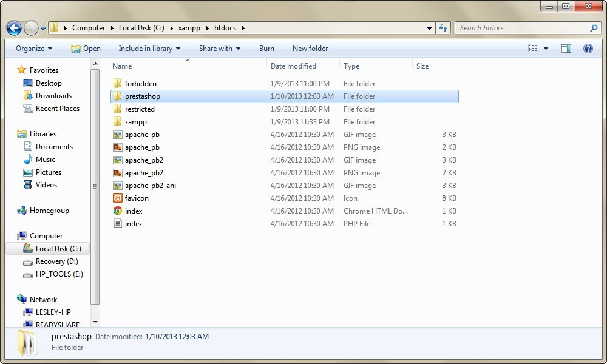Viewport: 607px width, 364px height.
Task: Open the Music library
Action: tap(46, 160)
